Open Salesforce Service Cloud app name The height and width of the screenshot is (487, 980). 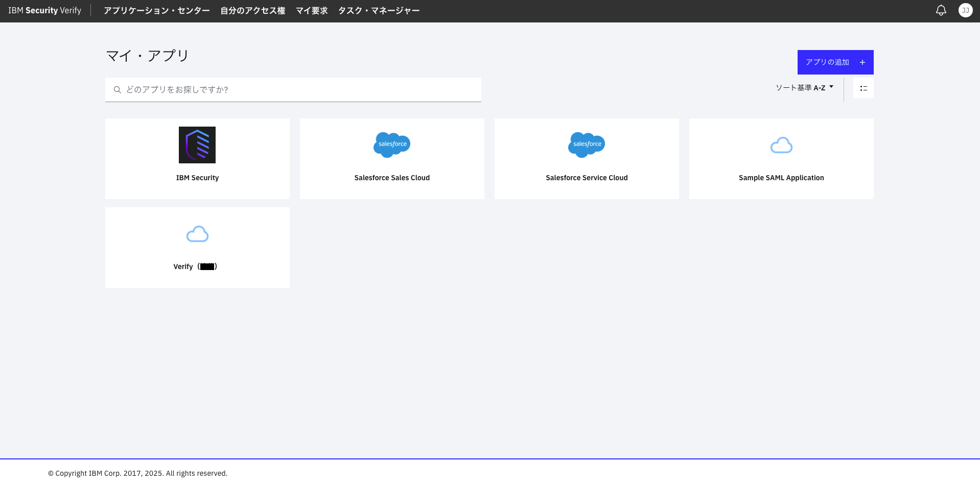pos(587,178)
